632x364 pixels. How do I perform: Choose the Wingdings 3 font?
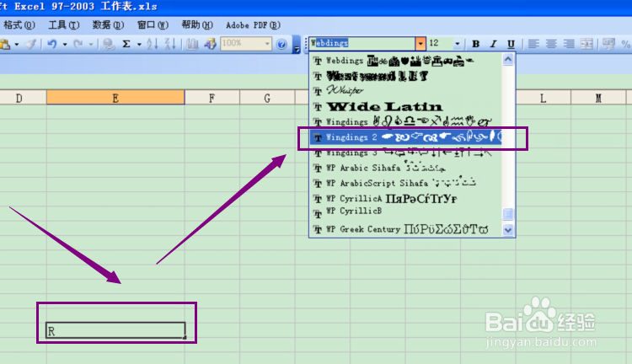(406, 153)
